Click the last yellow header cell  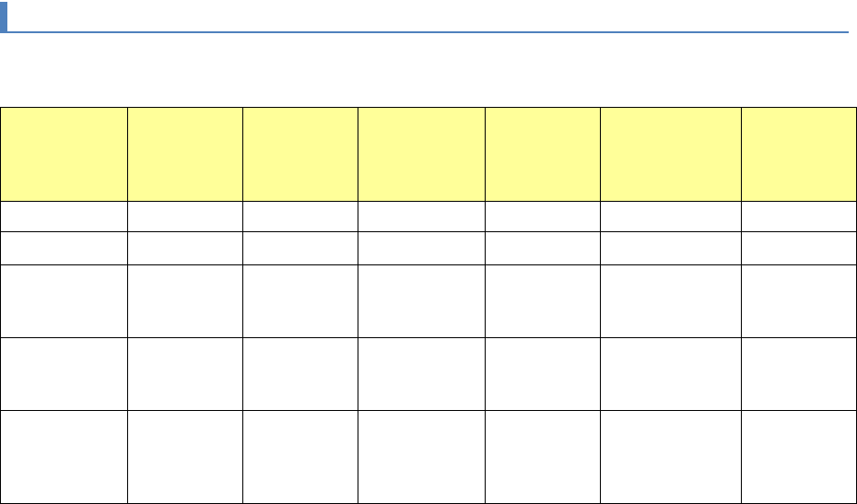tap(798, 155)
